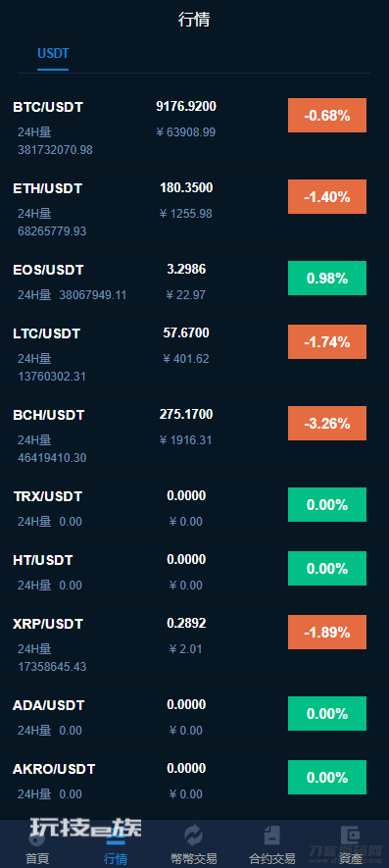Image resolution: width=389 pixels, height=868 pixels.
Task: Click the 行情 page title
Action: pyautogui.click(x=194, y=20)
